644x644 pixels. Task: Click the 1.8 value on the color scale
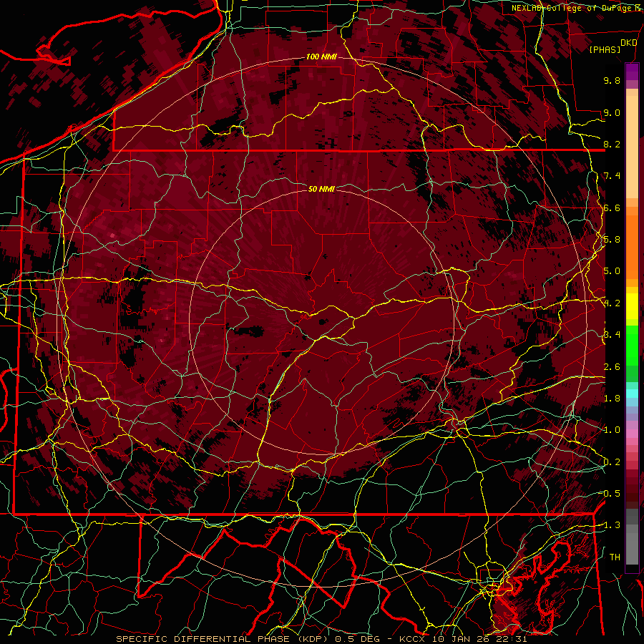pyautogui.click(x=612, y=399)
